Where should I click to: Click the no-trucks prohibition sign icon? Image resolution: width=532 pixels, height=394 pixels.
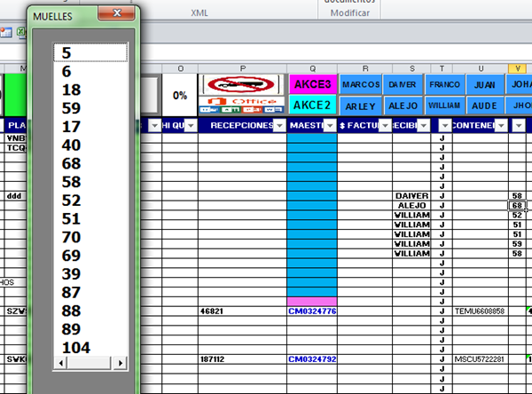coord(241,84)
